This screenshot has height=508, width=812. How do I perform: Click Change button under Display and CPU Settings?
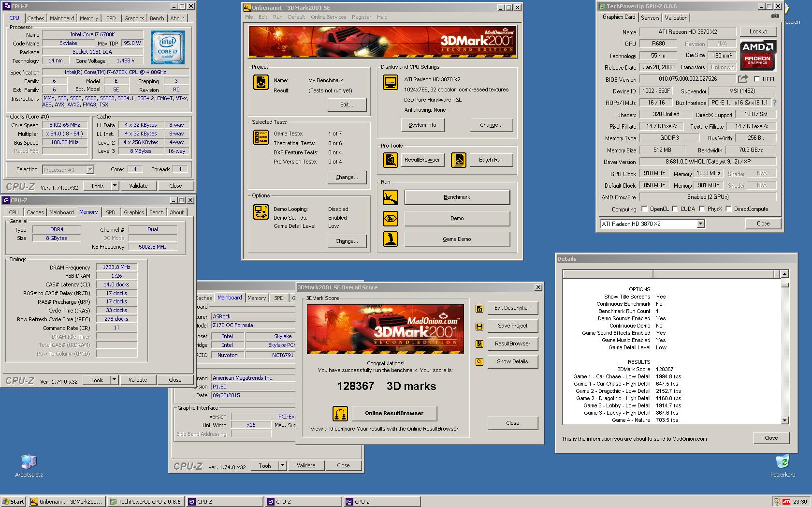pos(491,125)
